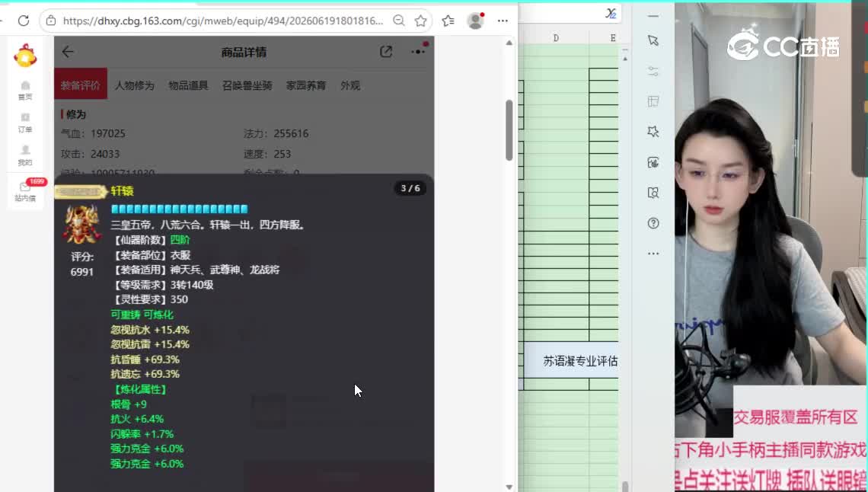Switch to the 装备评价 tab
Image resolution: width=868 pixels, height=492 pixels.
tap(80, 85)
